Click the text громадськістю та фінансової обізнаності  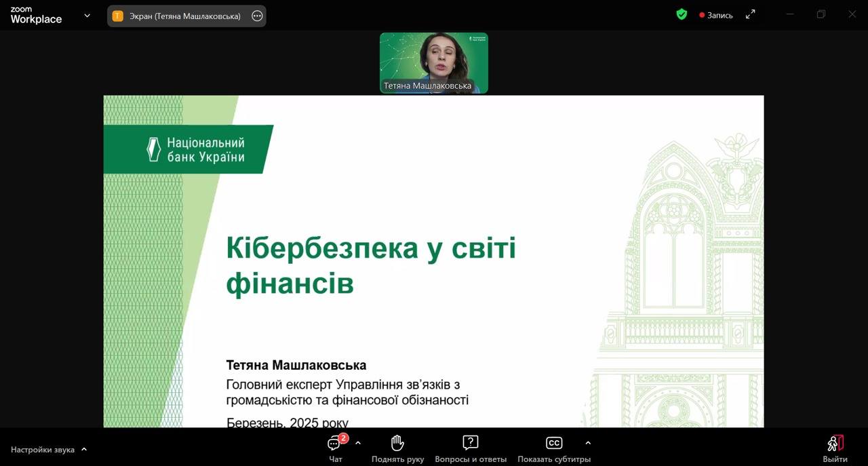click(x=347, y=400)
